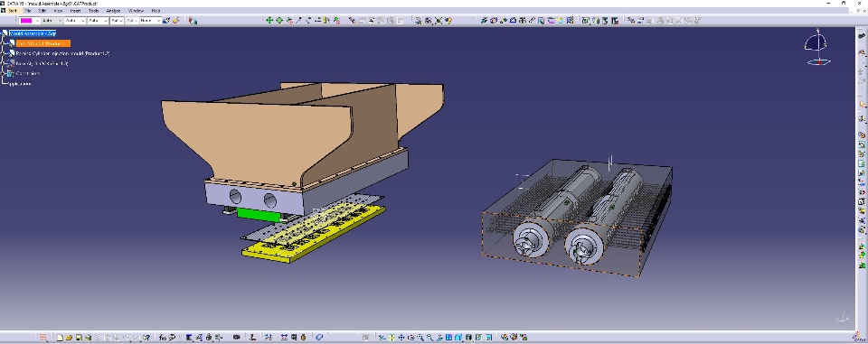Open dropdown arrow beside magenta color box

[x=37, y=21]
